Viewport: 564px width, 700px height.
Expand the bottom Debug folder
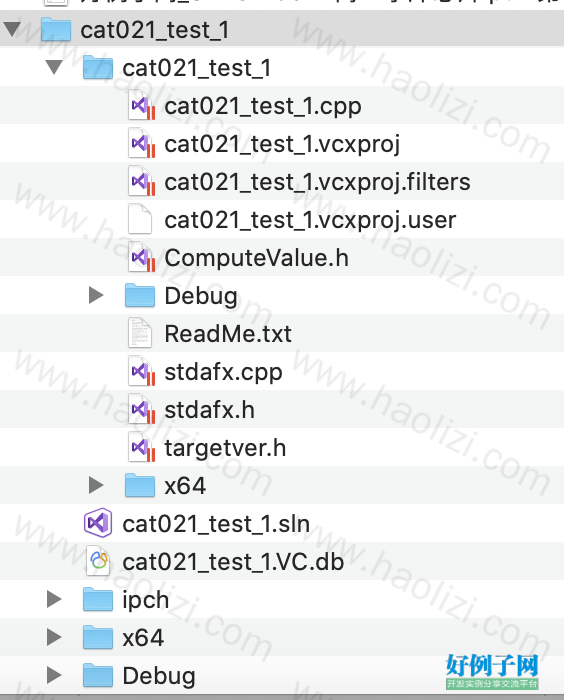[54, 675]
